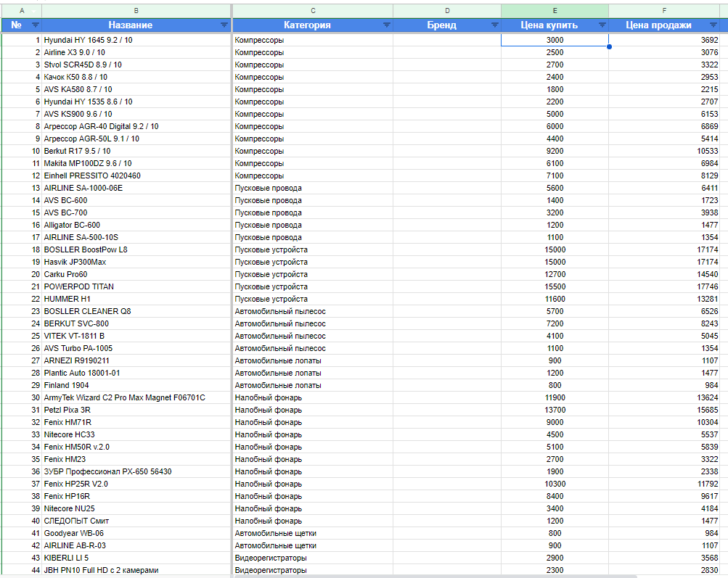This screenshot has width=728, height=578.
Task: Open filter dropdown for Название column
Action: (x=224, y=25)
